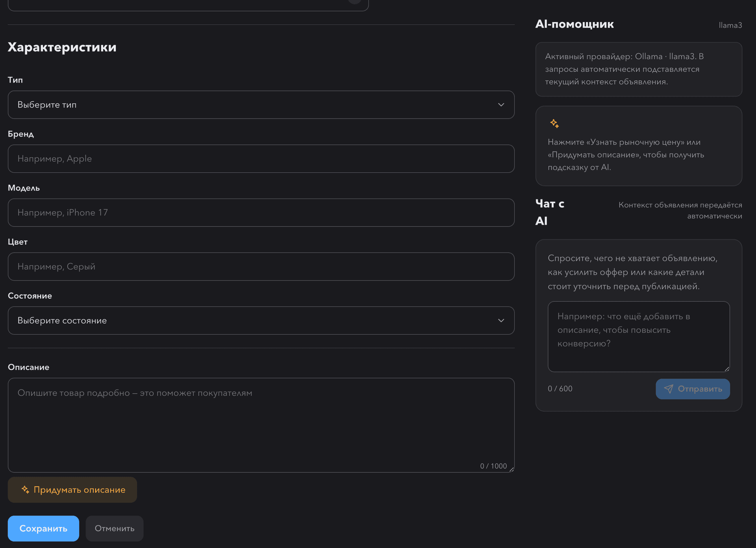Click chevron in Выберите состояние field
This screenshot has width=756, height=548.
point(501,321)
